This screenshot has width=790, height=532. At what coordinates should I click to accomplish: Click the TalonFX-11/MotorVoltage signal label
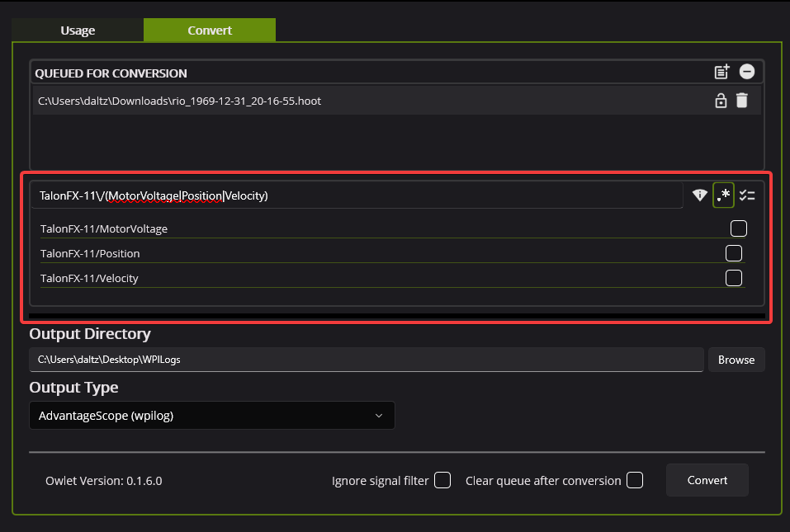[x=104, y=229]
